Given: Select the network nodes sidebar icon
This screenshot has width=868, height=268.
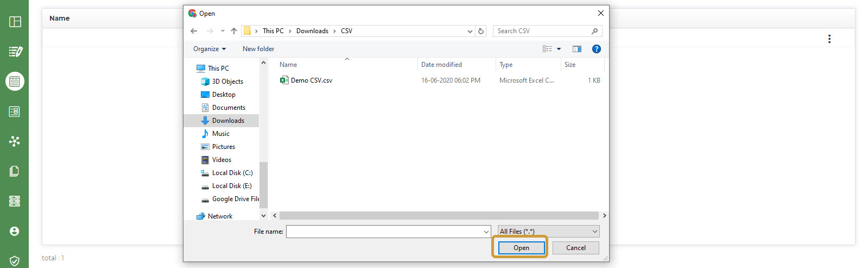Looking at the screenshot, I should [x=15, y=141].
